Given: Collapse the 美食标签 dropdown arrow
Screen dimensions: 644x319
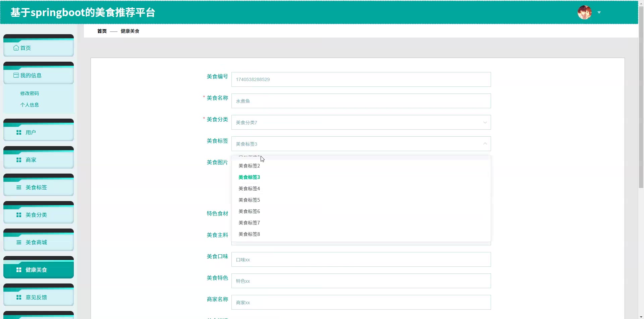Looking at the screenshot, I should click(485, 144).
